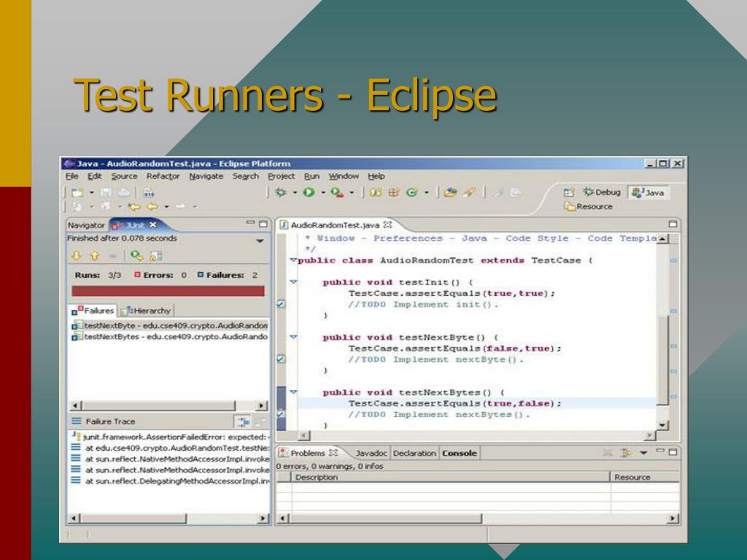Close the JUnit view tab

pos(153,225)
